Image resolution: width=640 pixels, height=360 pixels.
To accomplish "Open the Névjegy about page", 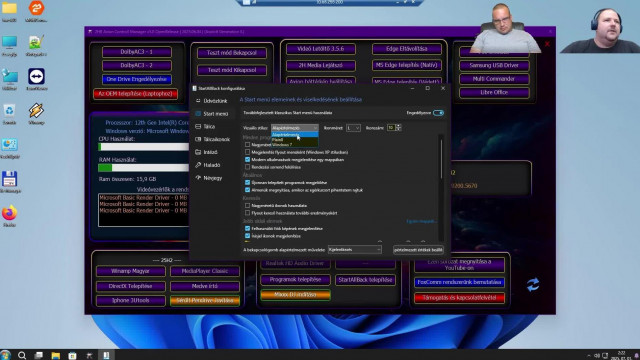I will click(211, 178).
